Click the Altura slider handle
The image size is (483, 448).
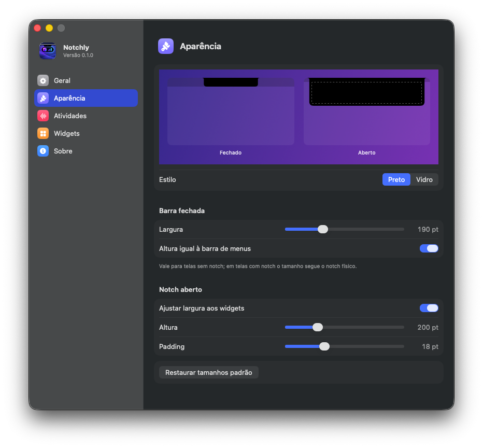point(318,327)
